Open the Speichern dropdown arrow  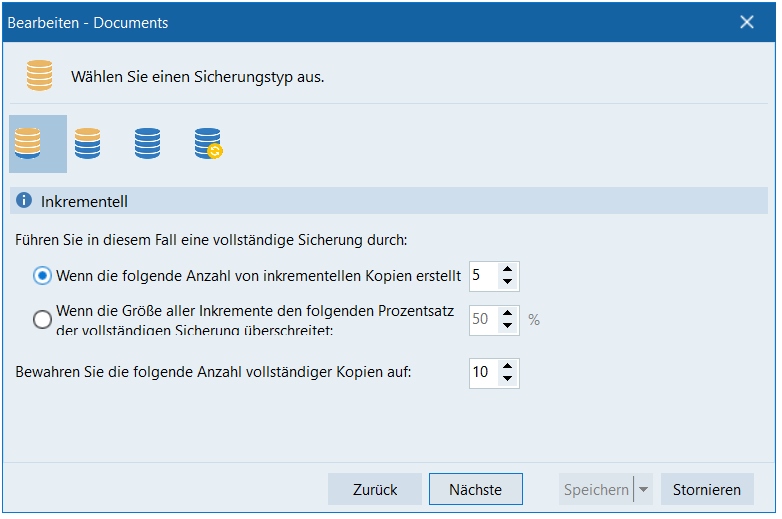click(643, 490)
